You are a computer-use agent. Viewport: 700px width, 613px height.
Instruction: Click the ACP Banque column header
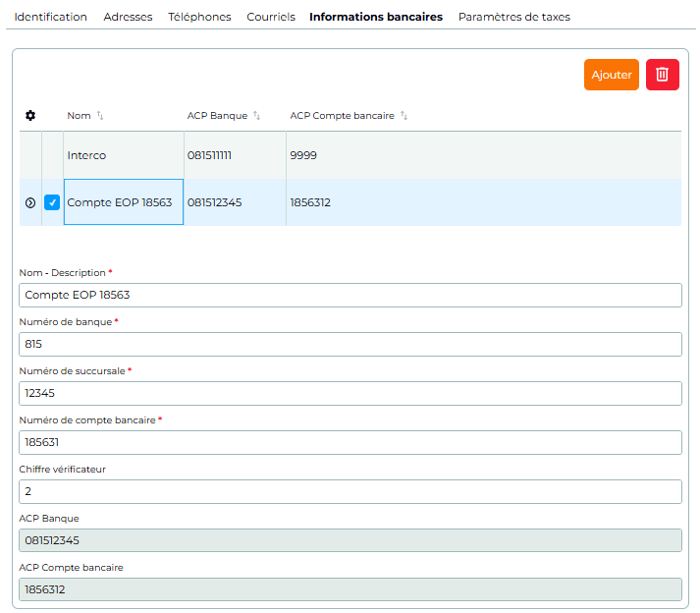pos(217,116)
